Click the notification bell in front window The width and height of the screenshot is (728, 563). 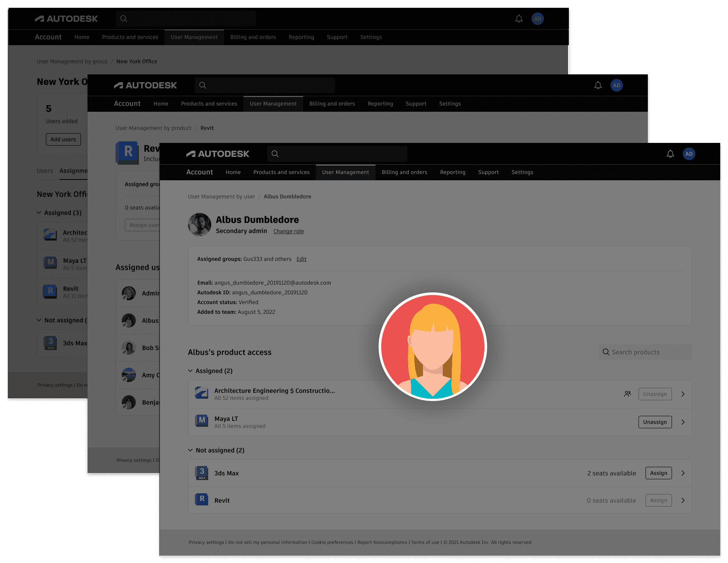pos(670,154)
